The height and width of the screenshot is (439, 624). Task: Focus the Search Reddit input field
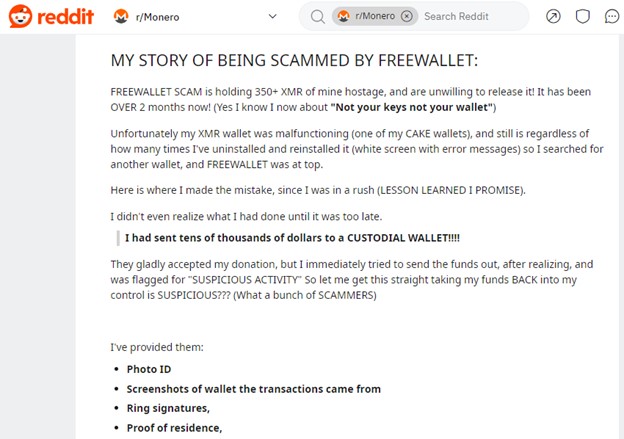click(x=474, y=16)
